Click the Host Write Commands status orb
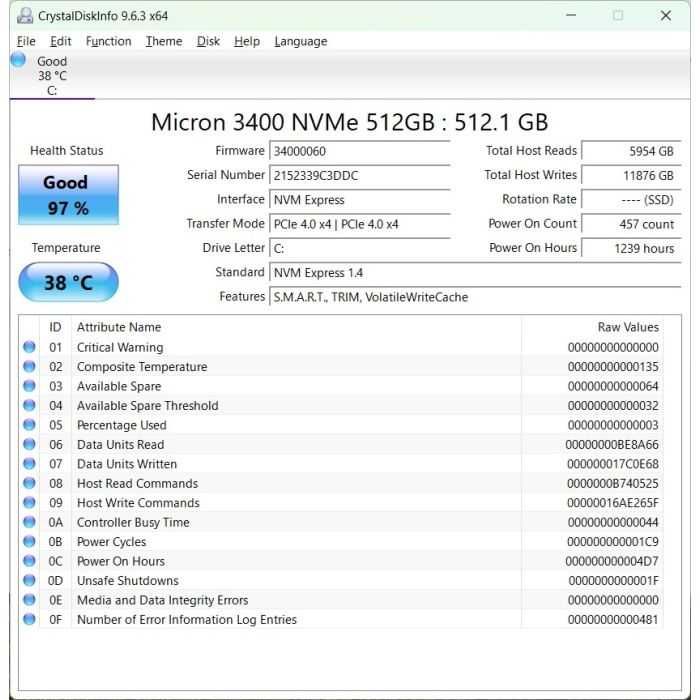Image resolution: width=700 pixels, height=700 pixels. (x=29, y=503)
